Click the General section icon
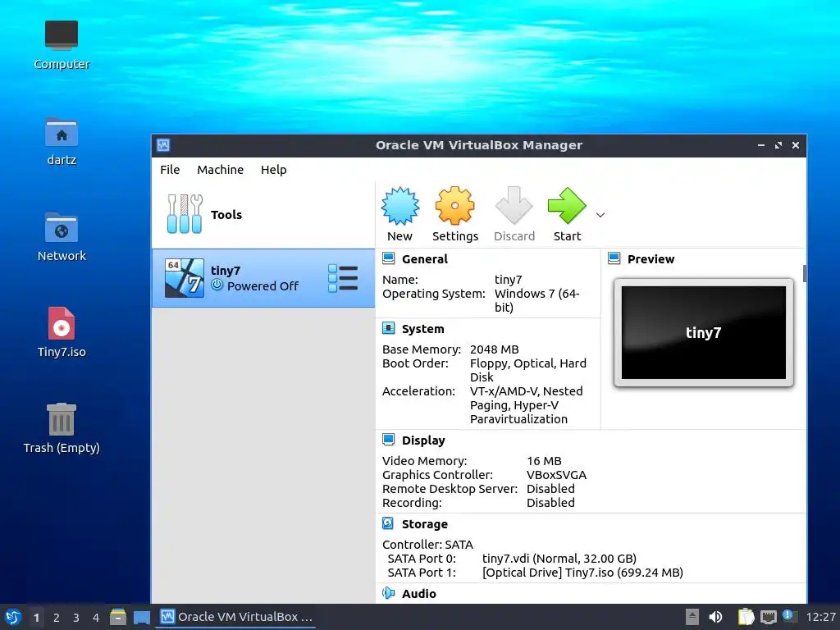 388,258
